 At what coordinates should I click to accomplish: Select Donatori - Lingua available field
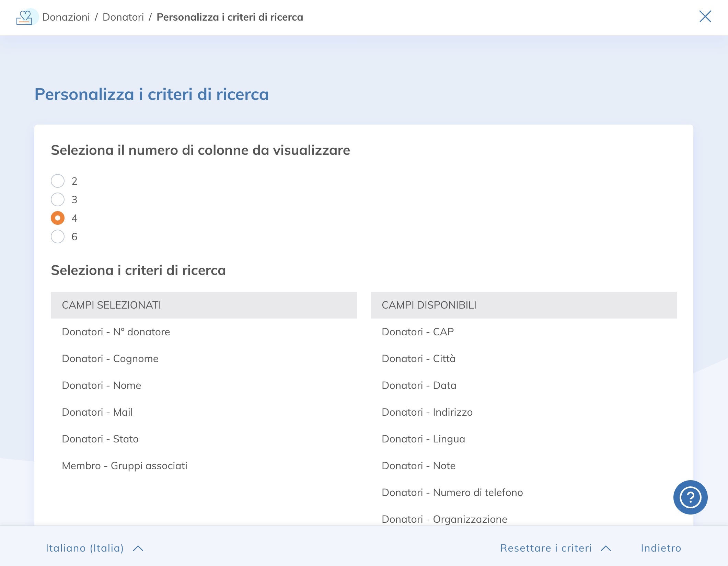coord(423,439)
